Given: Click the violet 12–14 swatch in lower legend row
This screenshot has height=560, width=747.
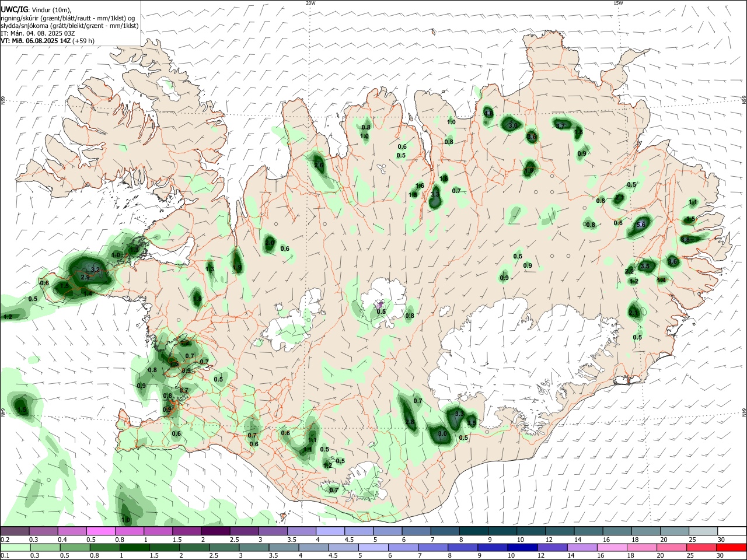Looking at the screenshot, I should pos(551,547).
